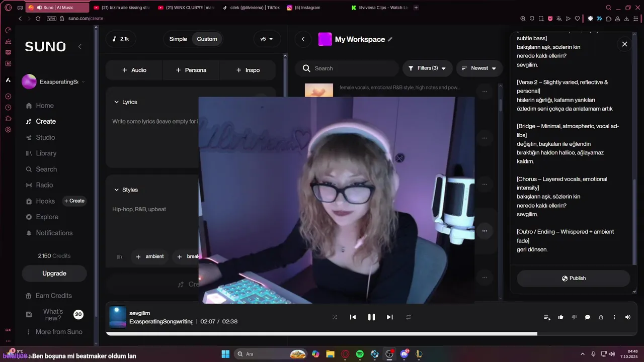Open comments for the current song
644x362 pixels.
click(588, 317)
